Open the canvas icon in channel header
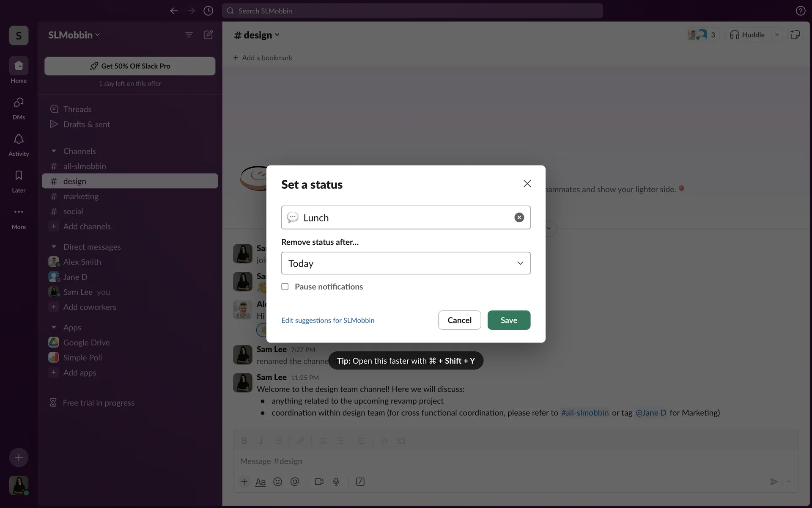812x508 pixels. pos(795,35)
